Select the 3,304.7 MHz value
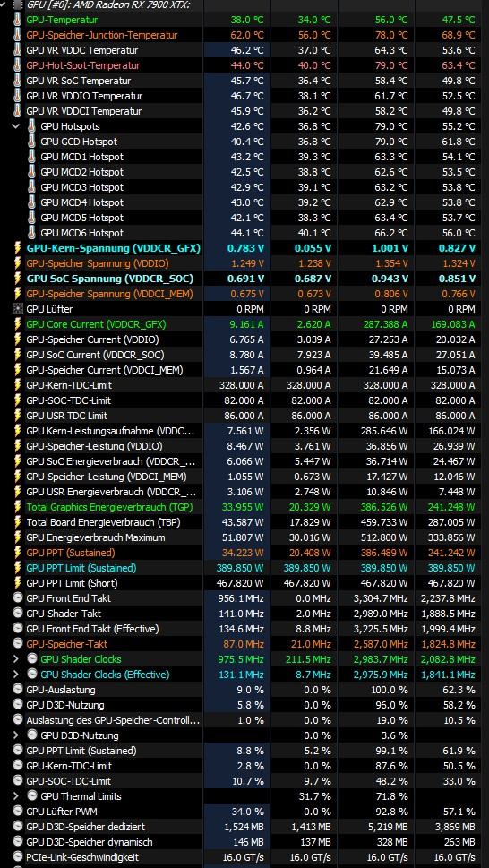This screenshot has height=868, width=489. click(x=381, y=597)
